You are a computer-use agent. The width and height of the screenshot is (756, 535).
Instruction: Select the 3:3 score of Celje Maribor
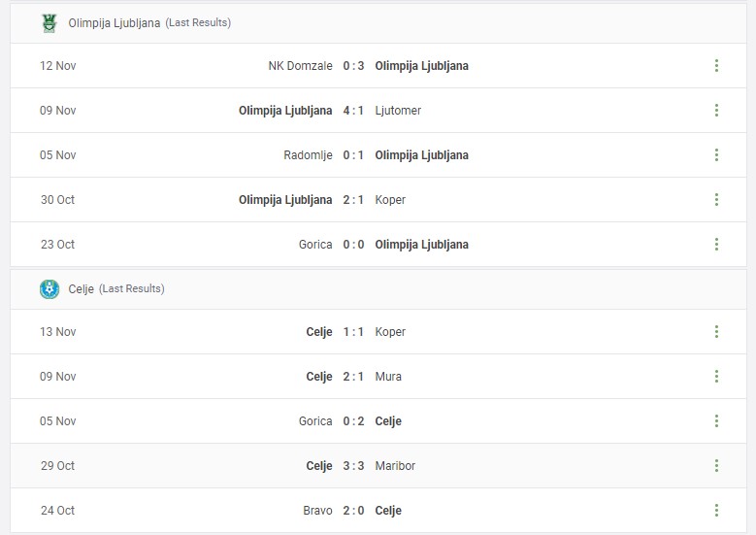coord(353,465)
